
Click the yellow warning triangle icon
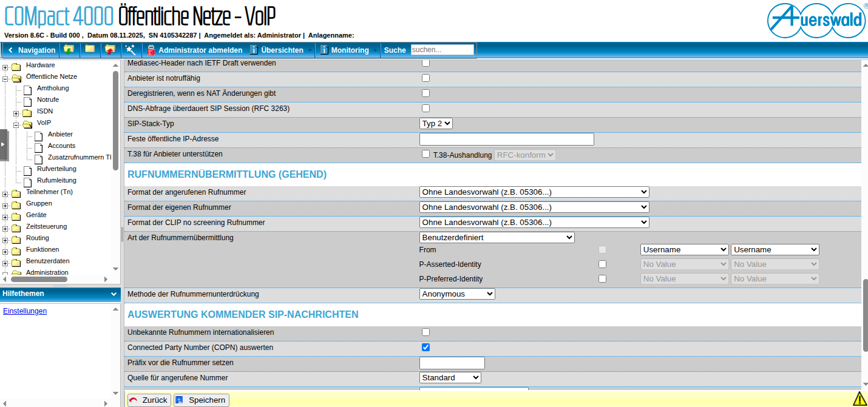click(x=860, y=399)
